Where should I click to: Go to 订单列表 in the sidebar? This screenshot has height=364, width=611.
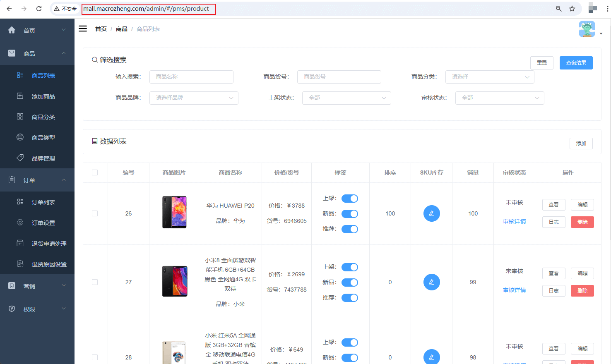[x=43, y=202]
